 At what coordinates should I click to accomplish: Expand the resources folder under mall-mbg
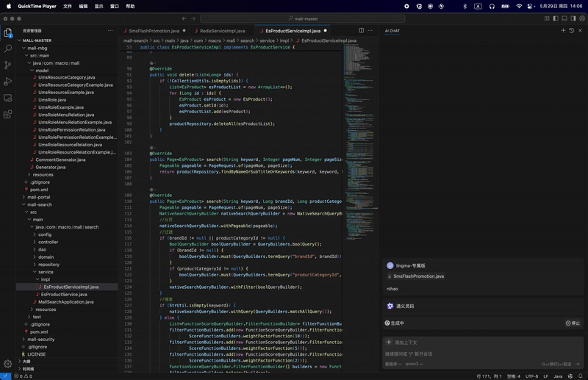tap(43, 175)
